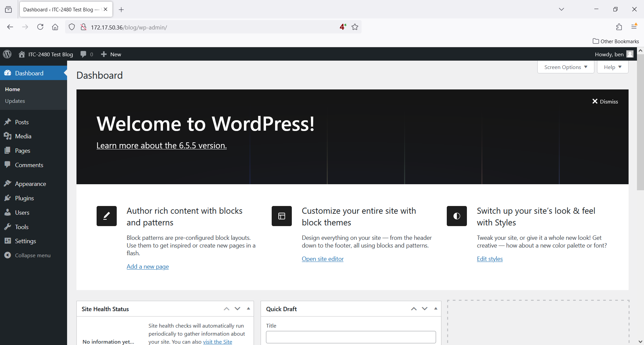Follow the Open site editor link

pos(323,259)
